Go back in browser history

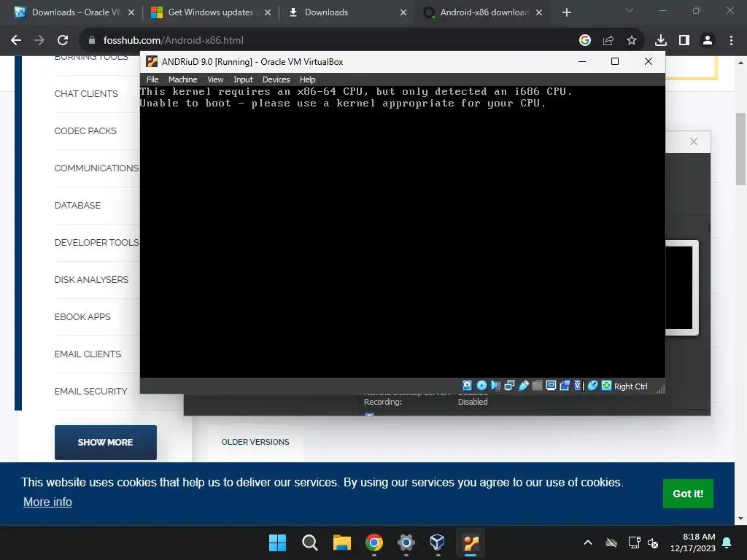click(16, 41)
